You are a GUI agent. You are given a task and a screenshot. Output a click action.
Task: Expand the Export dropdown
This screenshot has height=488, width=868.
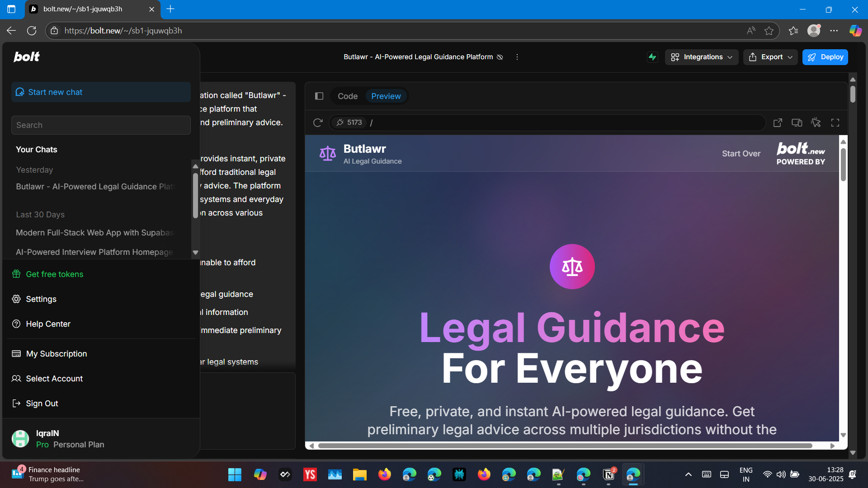(x=770, y=57)
